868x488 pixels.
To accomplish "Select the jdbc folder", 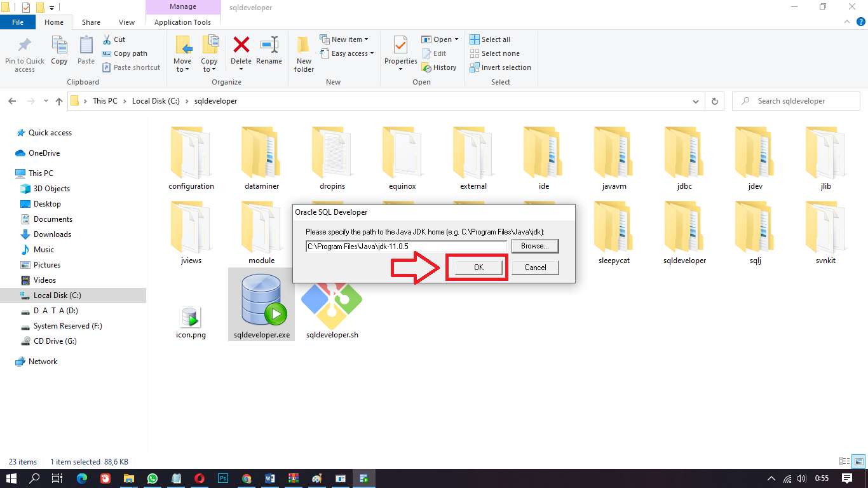I will [684, 159].
